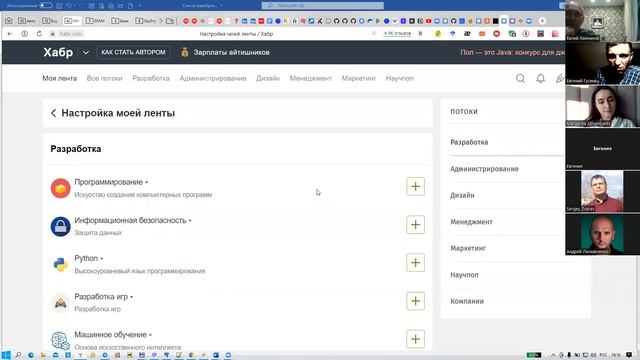Select the Разработка tab in navigation

pyautogui.click(x=151, y=78)
